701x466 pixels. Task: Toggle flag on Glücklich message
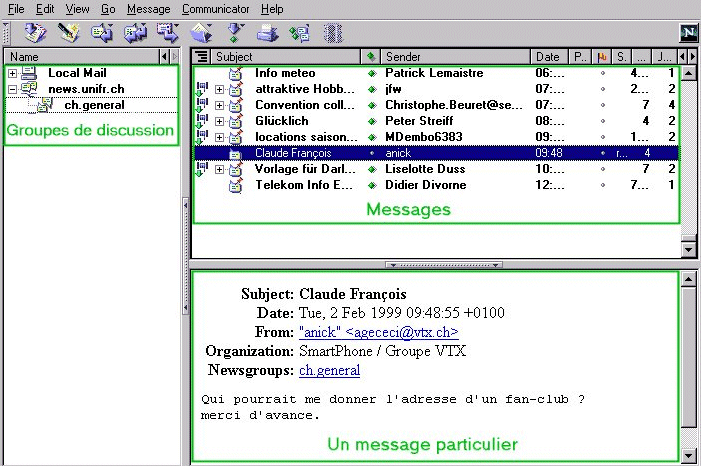tap(602, 121)
